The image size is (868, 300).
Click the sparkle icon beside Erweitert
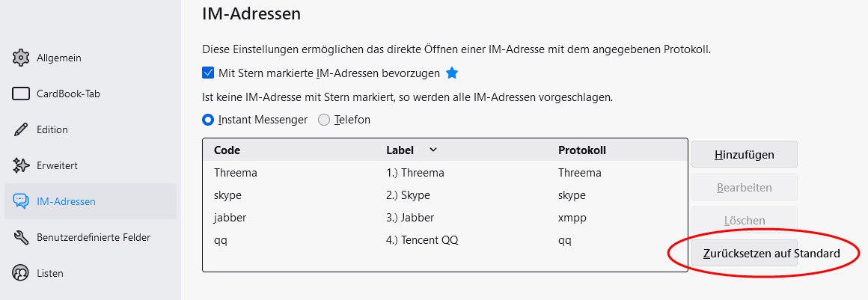pos(22,165)
